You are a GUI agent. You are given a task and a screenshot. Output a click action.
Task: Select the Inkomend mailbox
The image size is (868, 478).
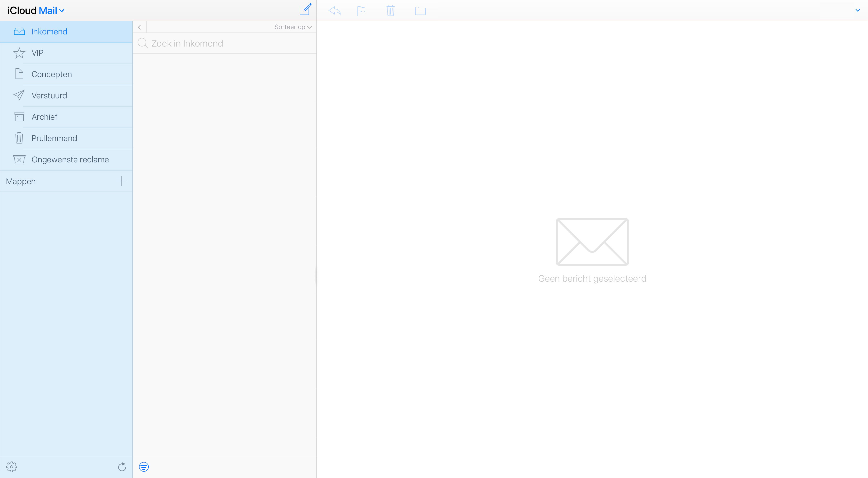[66, 32]
